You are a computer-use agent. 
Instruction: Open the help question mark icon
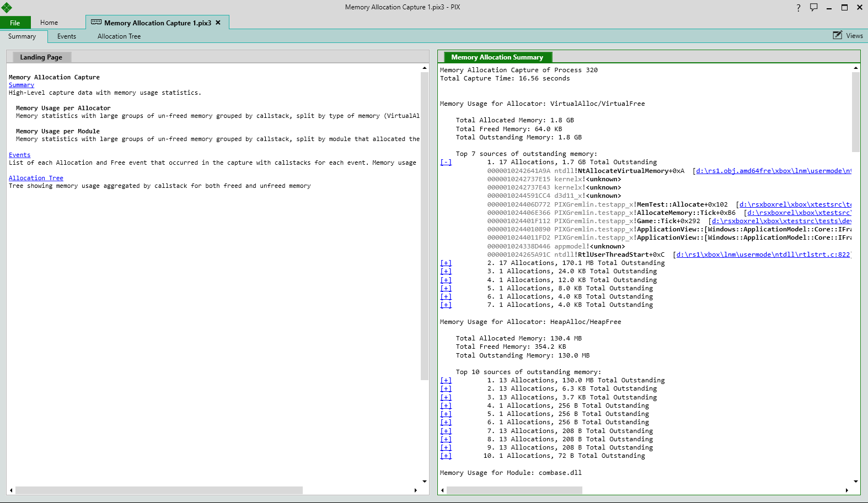point(798,8)
